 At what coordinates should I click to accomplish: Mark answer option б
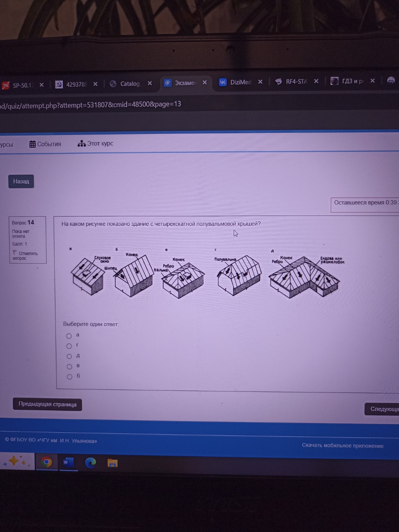click(70, 377)
